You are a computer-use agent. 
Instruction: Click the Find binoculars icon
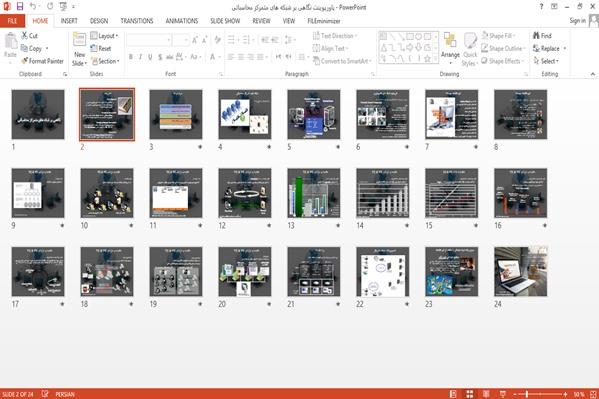click(536, 36)
